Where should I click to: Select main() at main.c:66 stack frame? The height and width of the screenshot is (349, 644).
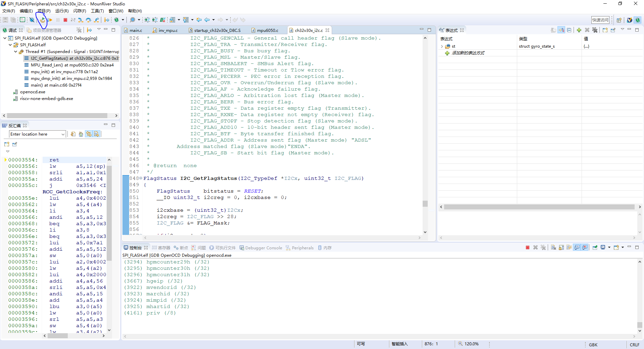pos(56,85)
